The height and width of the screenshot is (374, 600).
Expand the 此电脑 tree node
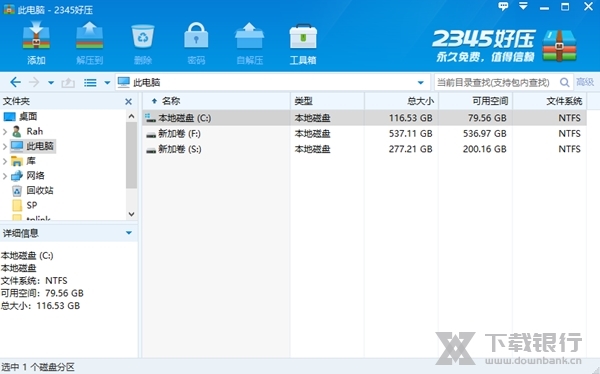pos(5,146)
